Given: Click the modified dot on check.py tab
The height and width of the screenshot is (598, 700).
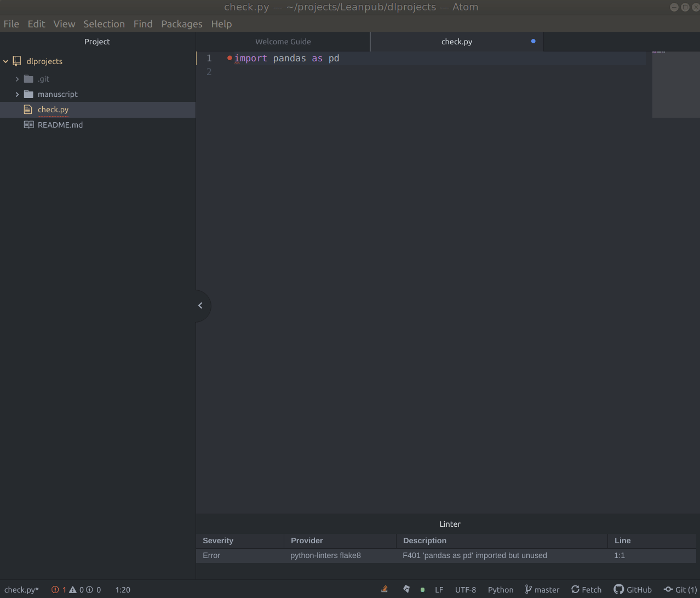Looking at the screenshot, I should click(x=533, y=41).
